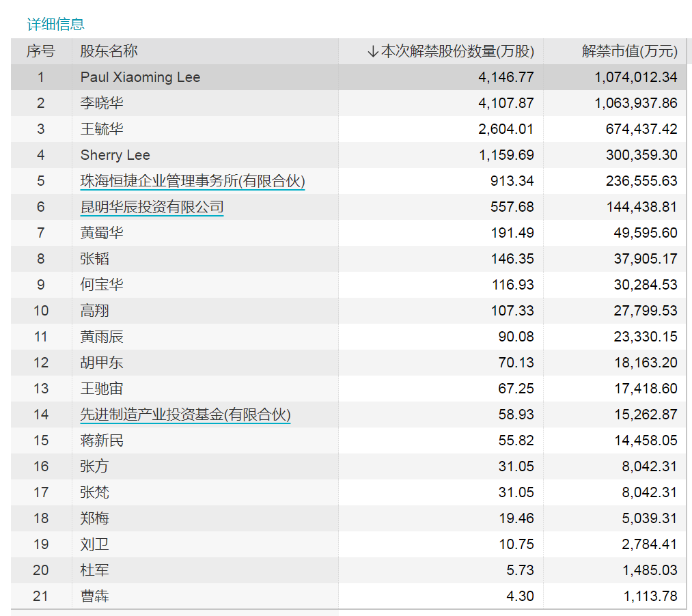692x616 pixels.
Task: Select shareholder name Sherry Lee
Action: 115,155
